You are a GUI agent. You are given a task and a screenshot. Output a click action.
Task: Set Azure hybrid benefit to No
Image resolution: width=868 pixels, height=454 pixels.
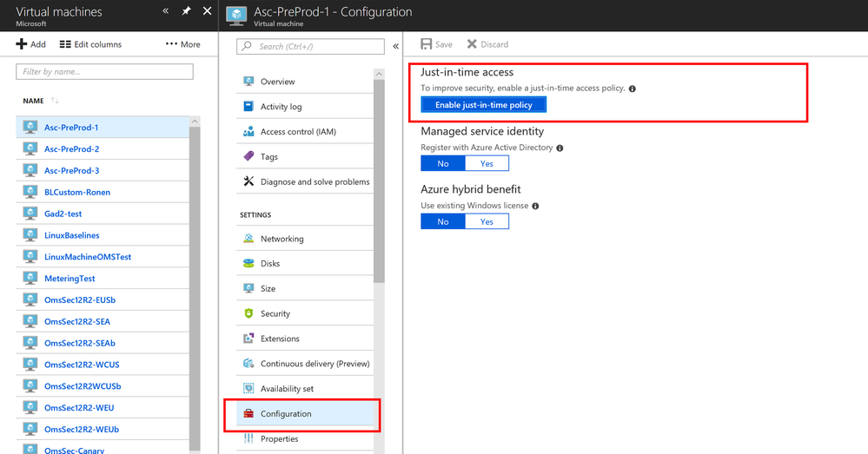443,221
